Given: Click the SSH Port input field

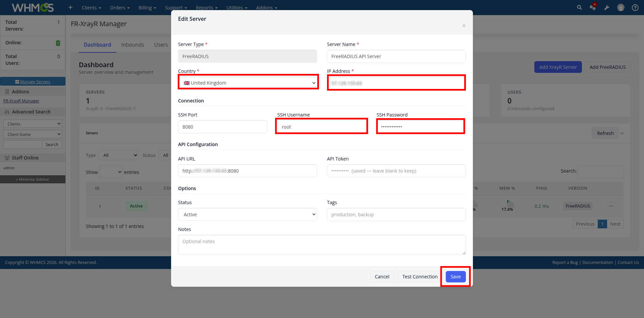Looking at the screenshot, I should point(223,127).
